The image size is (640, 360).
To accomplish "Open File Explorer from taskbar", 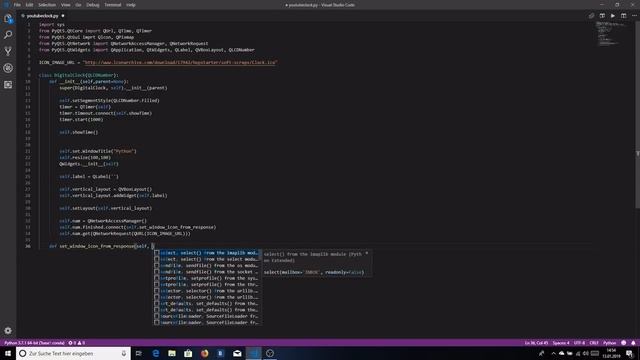I will tap(172, 353).
